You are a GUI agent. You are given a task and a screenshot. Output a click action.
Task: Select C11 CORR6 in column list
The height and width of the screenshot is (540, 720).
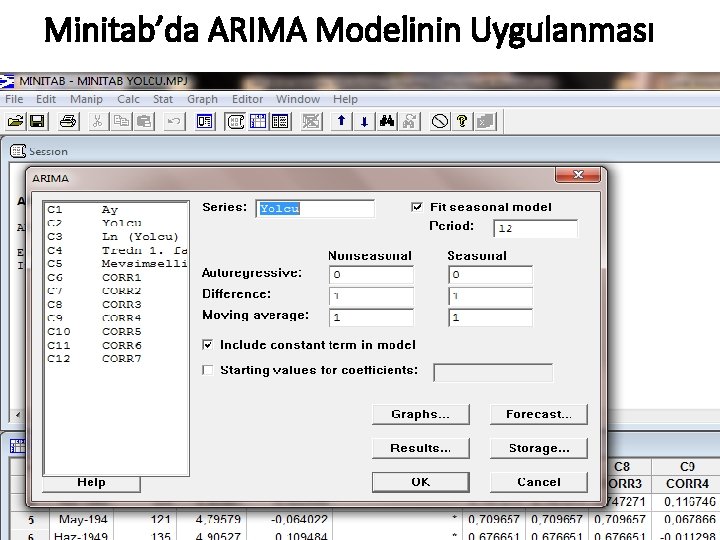pos(116,345)
